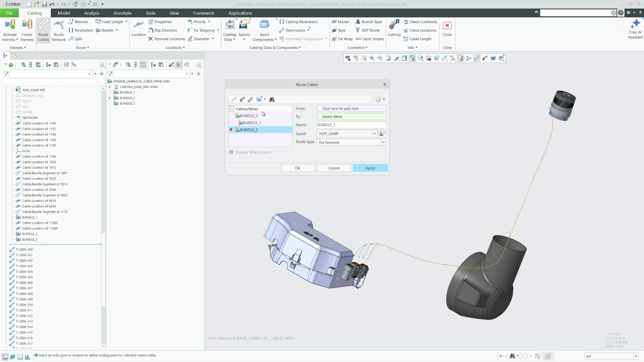Click Cancel in Route Cables dialog
This screenshot has height=362, width=644.
coord(334,168)
